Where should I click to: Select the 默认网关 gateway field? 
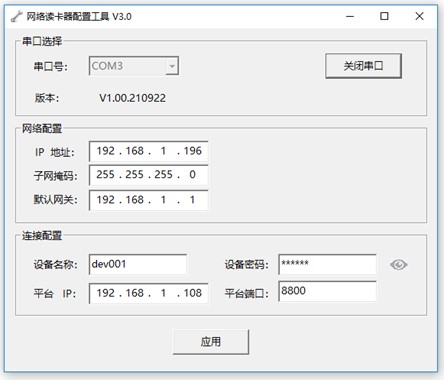[149, 200]
